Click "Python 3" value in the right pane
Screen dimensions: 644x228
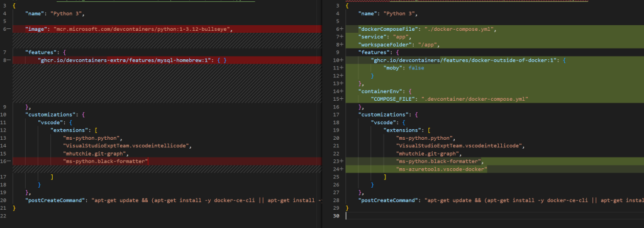point(400,14)
